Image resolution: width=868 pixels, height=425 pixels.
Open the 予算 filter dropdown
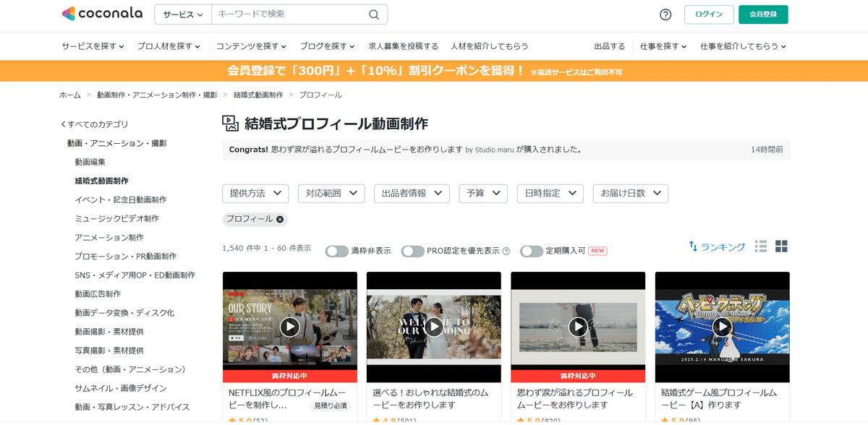(x=482, y=194)
